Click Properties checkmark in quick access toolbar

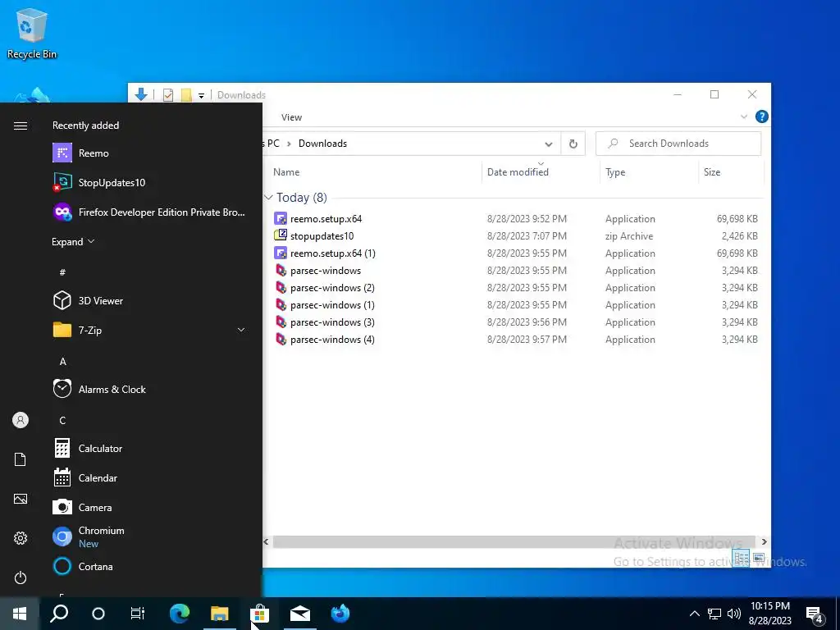click(x=168, y=95)
